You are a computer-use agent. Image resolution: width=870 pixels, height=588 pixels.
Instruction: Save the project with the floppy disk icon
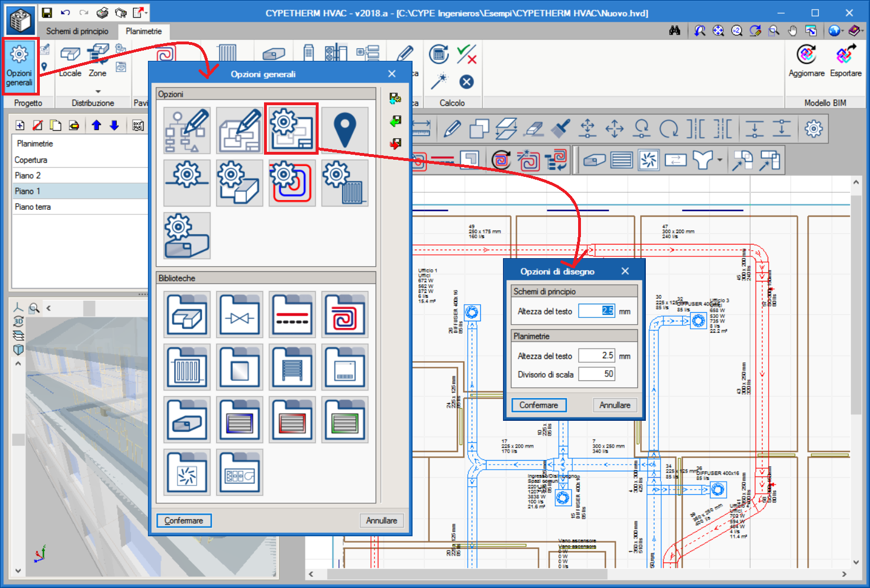click(x=47, y=13)
